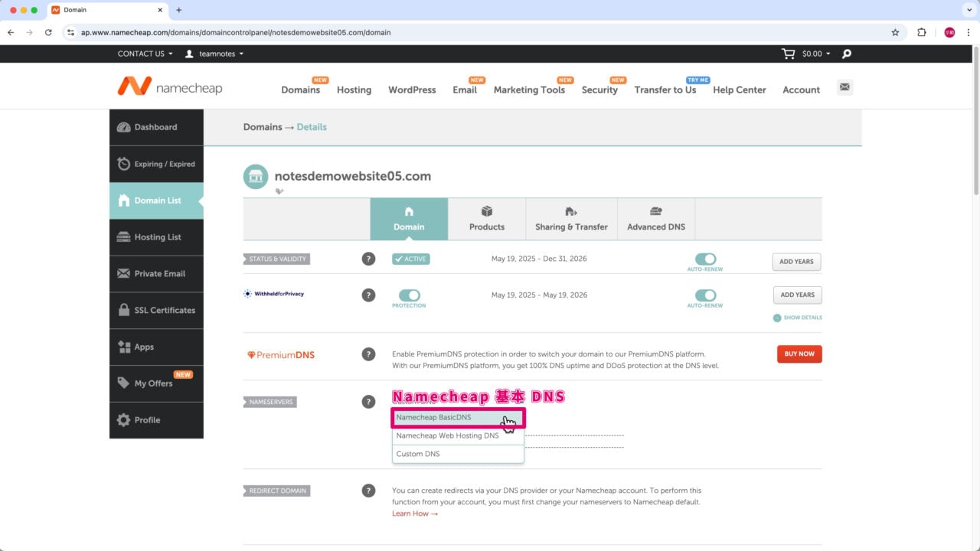Open the Dashboard from the sidebar
980x551 pixels.
point(156,127)
